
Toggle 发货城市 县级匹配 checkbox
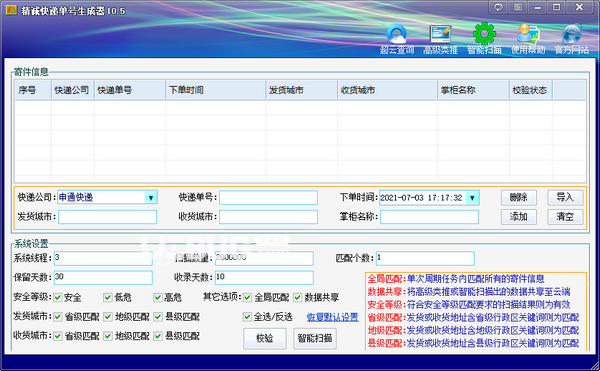pos(158,317)
